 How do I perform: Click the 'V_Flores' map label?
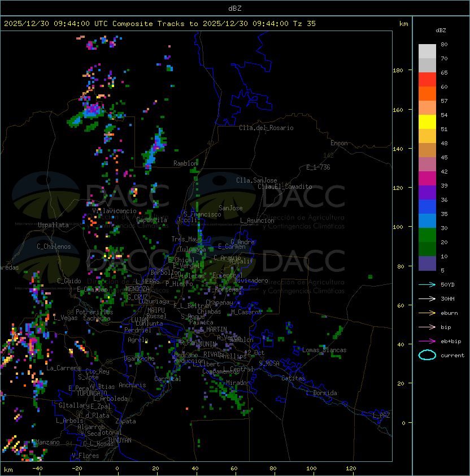(85, 456)
